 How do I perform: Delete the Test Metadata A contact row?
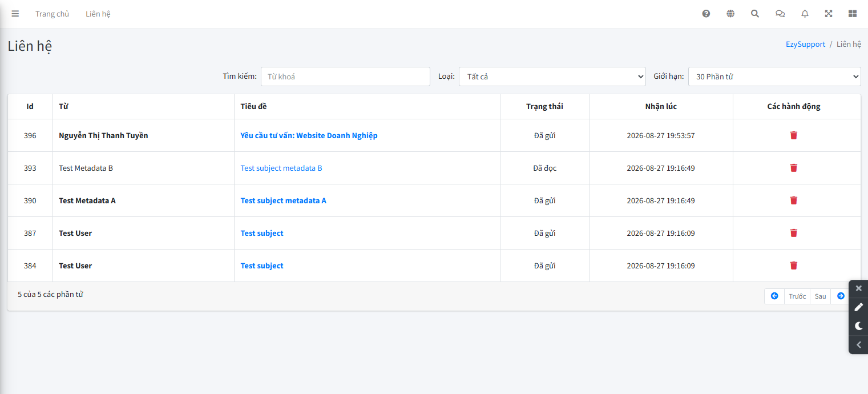coord(793,200)
